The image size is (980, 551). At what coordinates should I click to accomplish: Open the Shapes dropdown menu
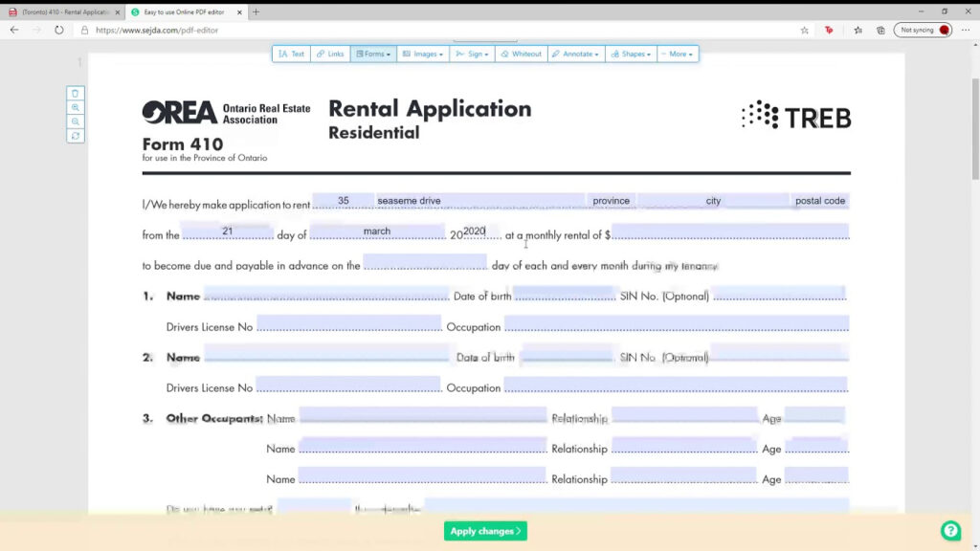tap(632, 55)
